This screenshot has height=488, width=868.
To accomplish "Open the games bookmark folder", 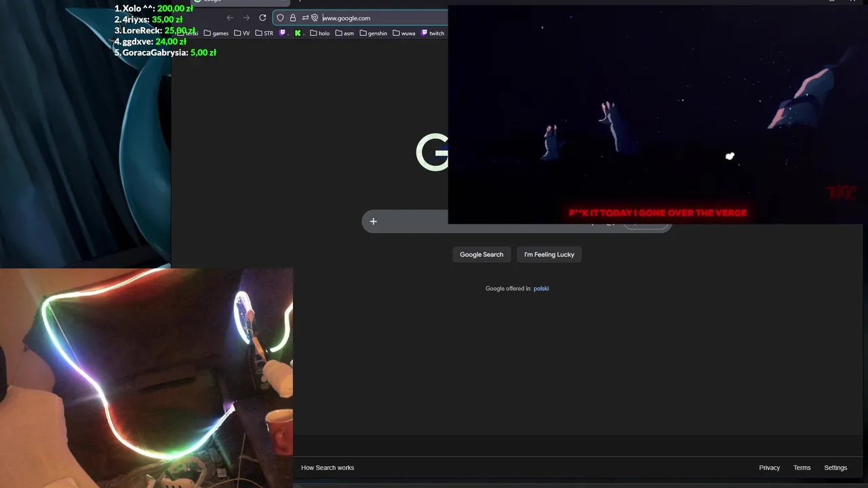I will (x=216, y=33).
